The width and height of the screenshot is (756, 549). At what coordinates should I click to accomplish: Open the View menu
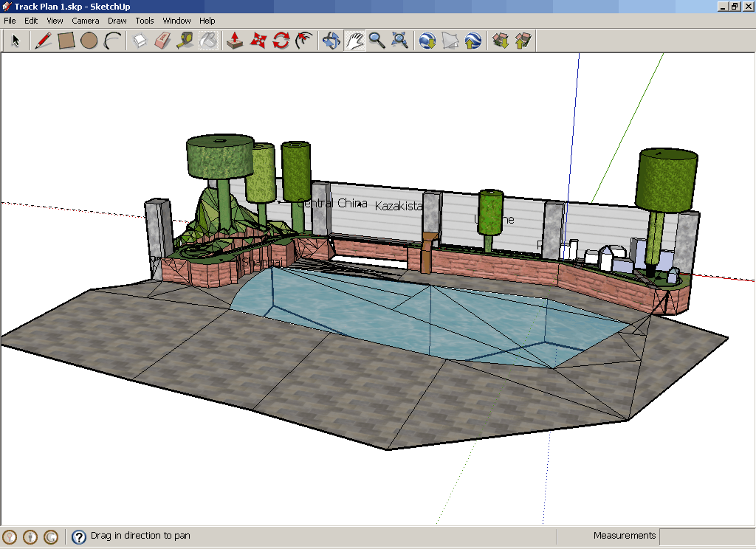point(55,21)
